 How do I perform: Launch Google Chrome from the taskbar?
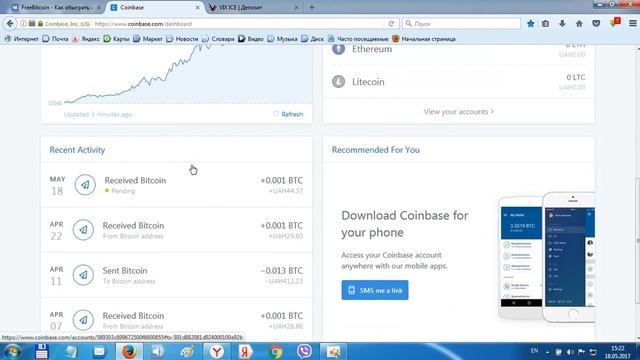point(276,351)
